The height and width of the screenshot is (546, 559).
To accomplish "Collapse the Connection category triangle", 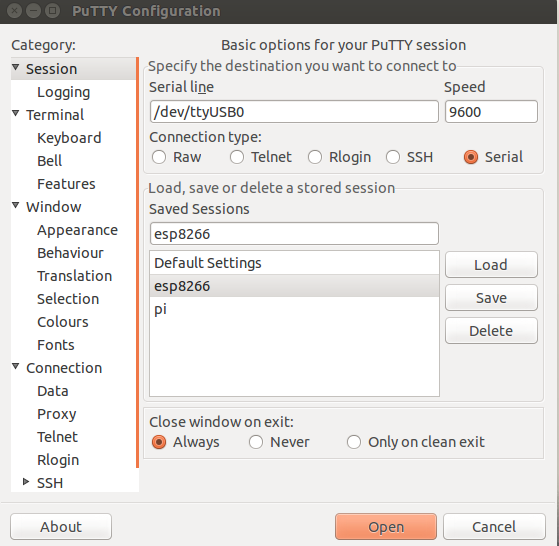I will pos(15,366).
